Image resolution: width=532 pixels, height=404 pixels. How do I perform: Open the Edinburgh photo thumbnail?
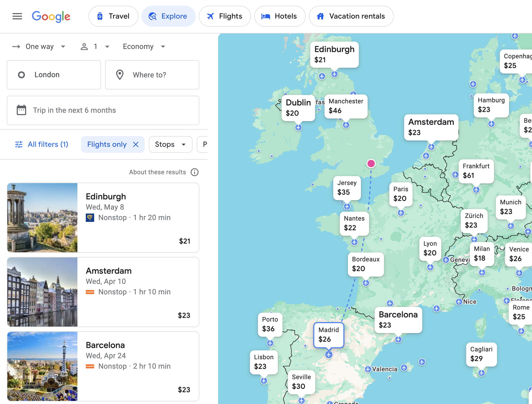(42, 218)
